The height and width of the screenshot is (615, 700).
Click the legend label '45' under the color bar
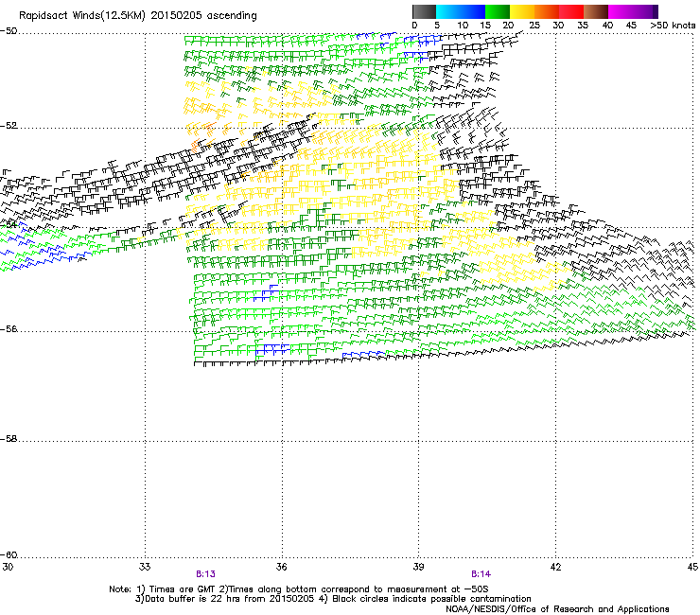point(631,26)
